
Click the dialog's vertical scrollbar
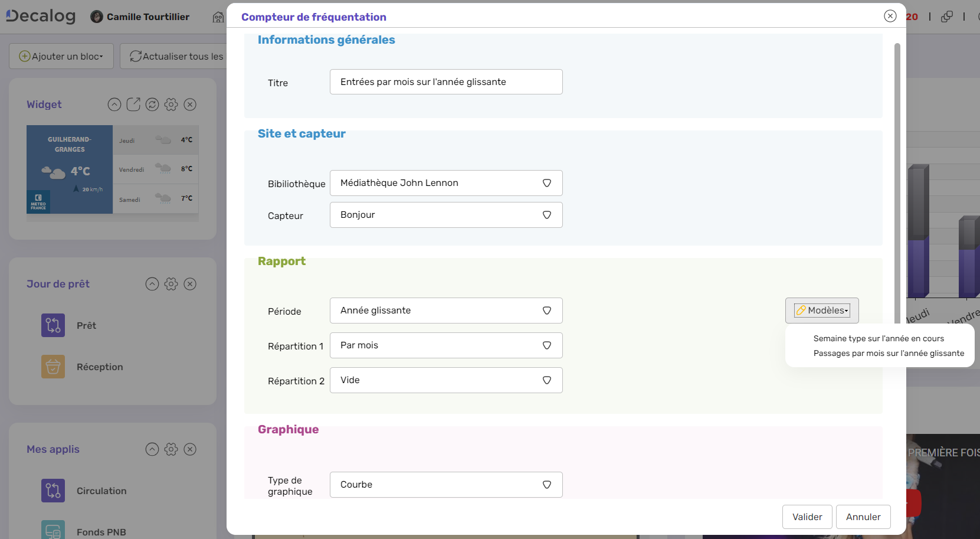coord(897,177)
